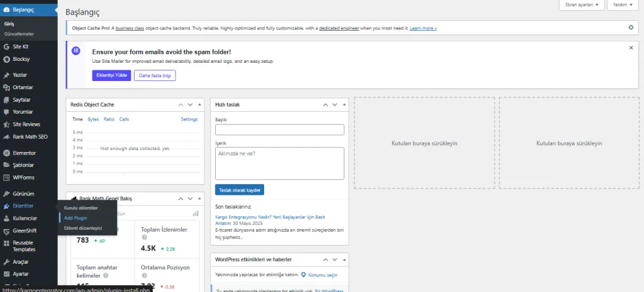This screenshot has height=292, width=644.
Task: Collapse WordPress etkinlikleri ve haberler panel
Action: [x=344, y=259]
